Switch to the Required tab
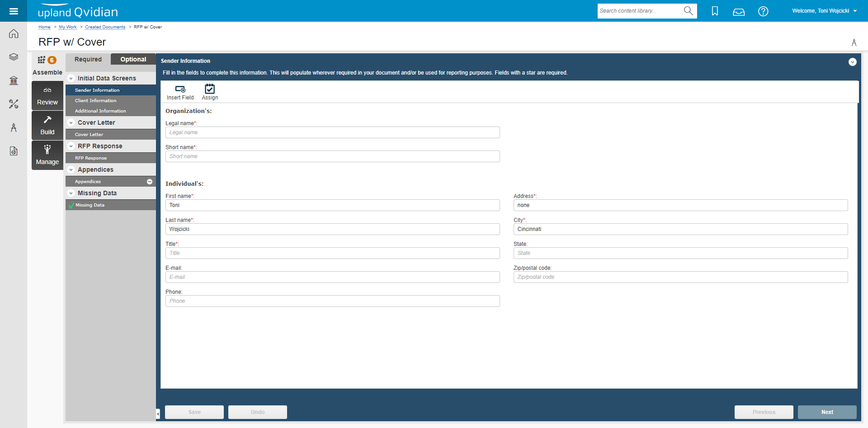This screenshot has width=868, height=428. pos(88,59)
